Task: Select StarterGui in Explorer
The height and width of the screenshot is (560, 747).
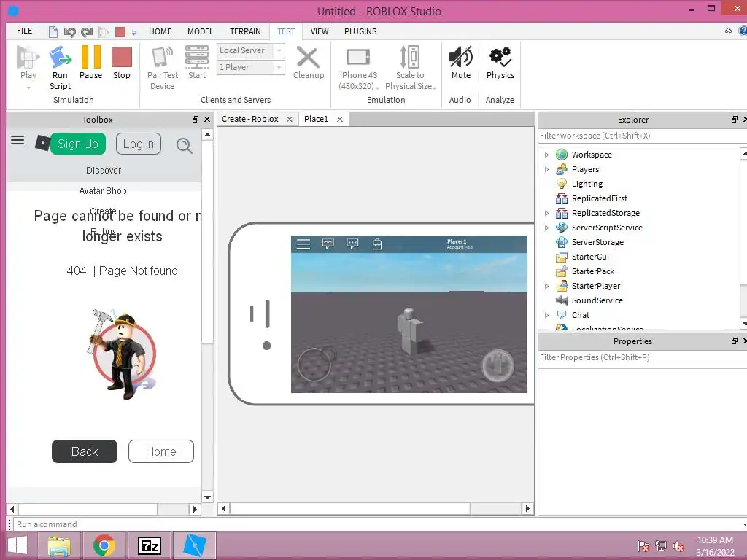Action: 590,257
